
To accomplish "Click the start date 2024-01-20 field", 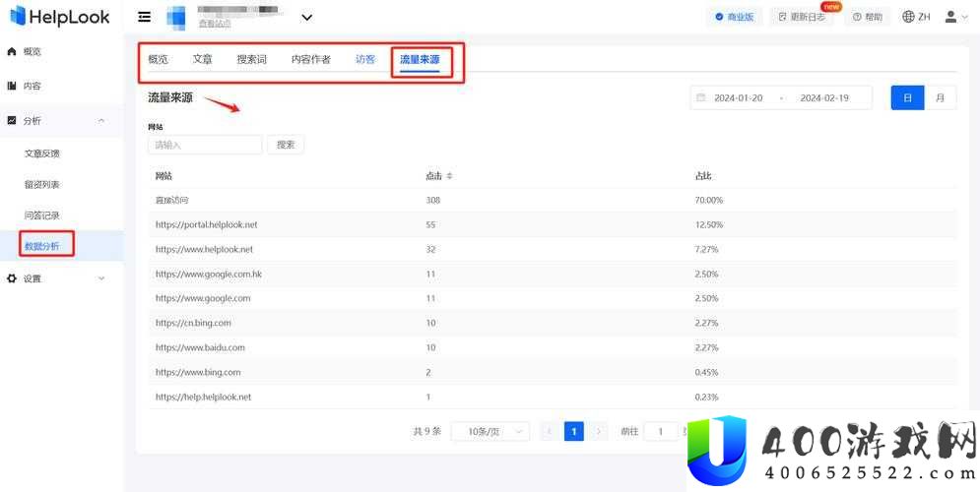I will (738, 98).
